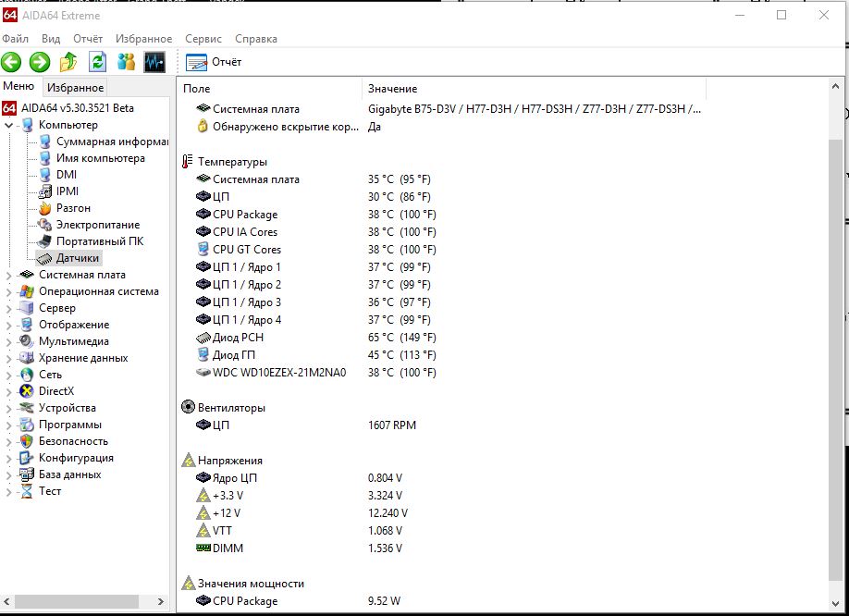Open the users icon in the toolbar
Screen dimensions: 849x616
click(126, 62)
